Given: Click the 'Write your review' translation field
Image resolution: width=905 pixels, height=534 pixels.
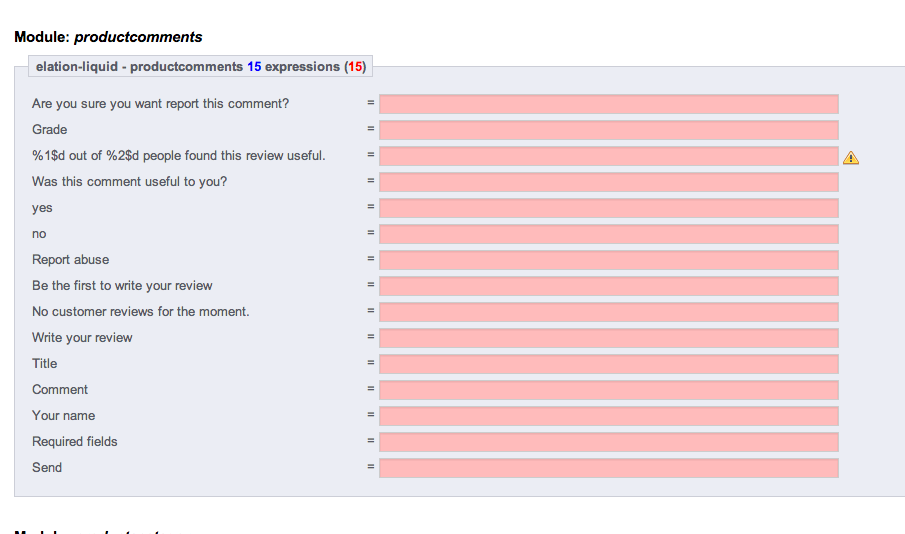Looking at the screenshot, I should click(x=608, y=338).
